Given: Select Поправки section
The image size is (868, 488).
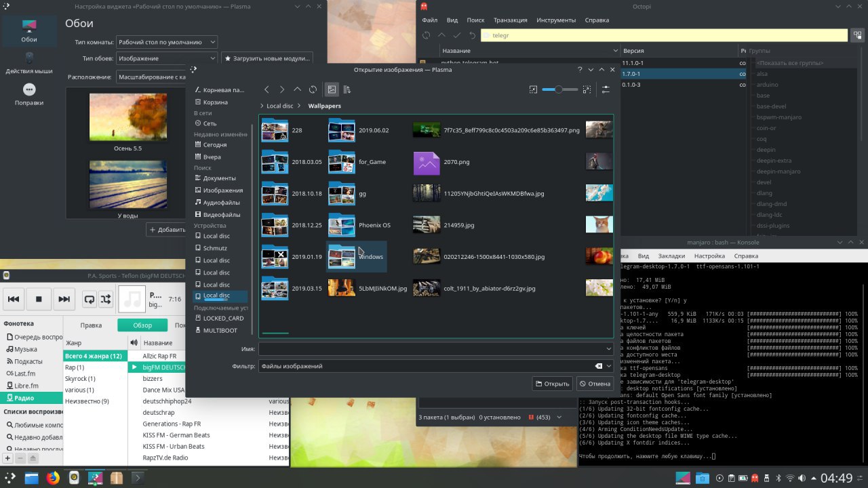Looking at the screenshot, I should coord(29,95).
